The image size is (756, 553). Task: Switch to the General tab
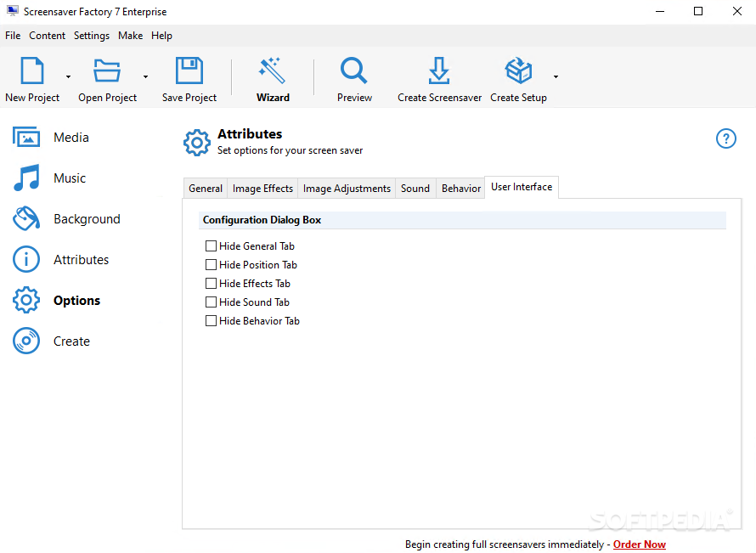(x=206, y=189)
